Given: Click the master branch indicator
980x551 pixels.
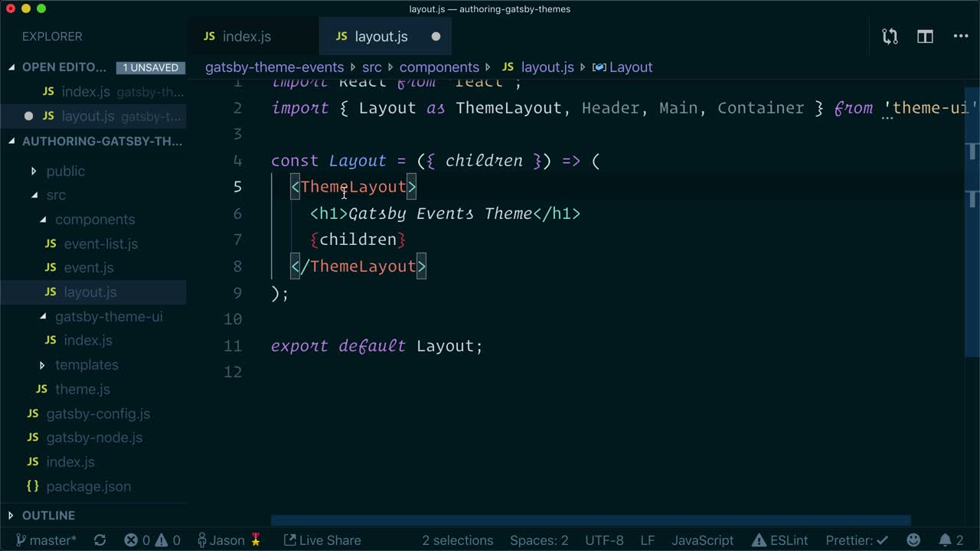Looking at the screenshot, I should click(44, 540).
